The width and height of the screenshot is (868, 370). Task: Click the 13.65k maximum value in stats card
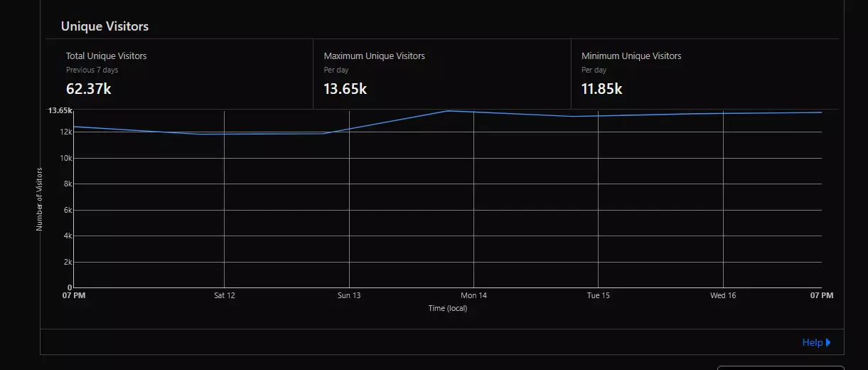click(x=345, y=89)
